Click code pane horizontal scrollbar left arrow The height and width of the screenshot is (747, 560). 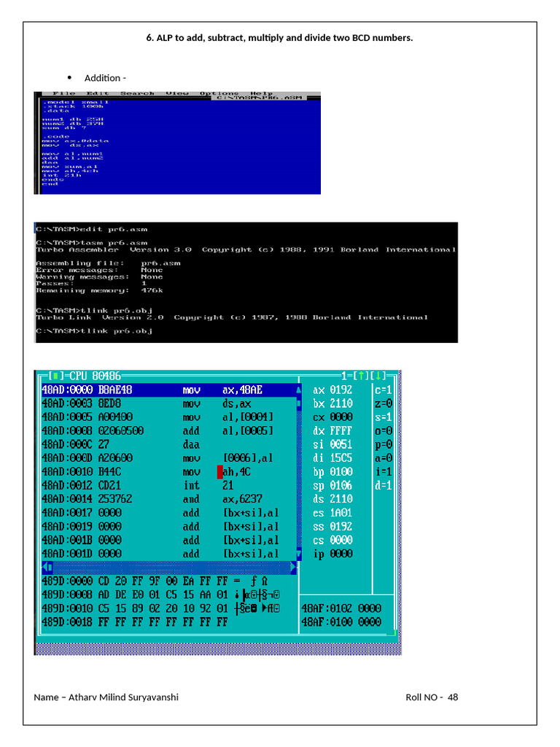point(46,568)
